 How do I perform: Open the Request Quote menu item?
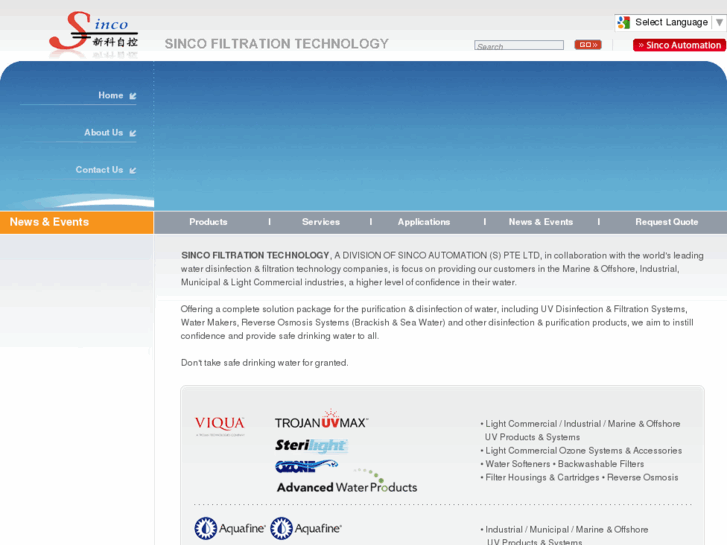[x=667, y=222]
